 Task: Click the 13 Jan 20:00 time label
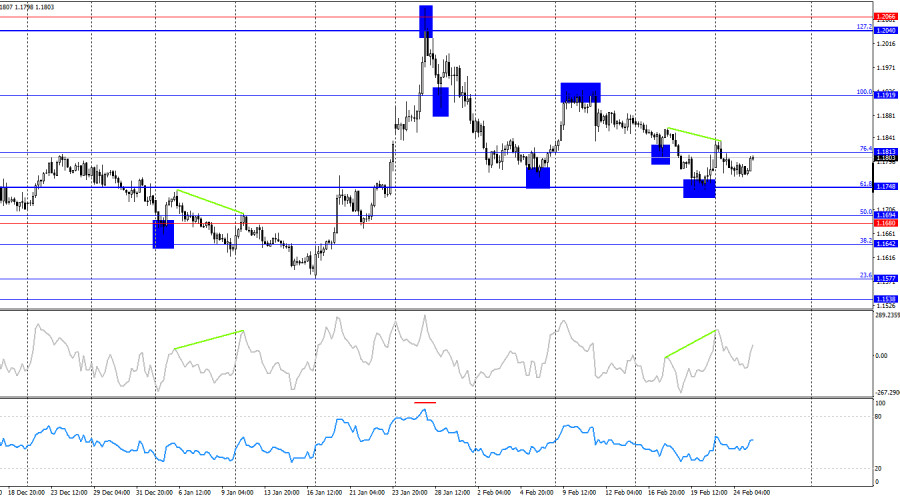pos(281,493)
